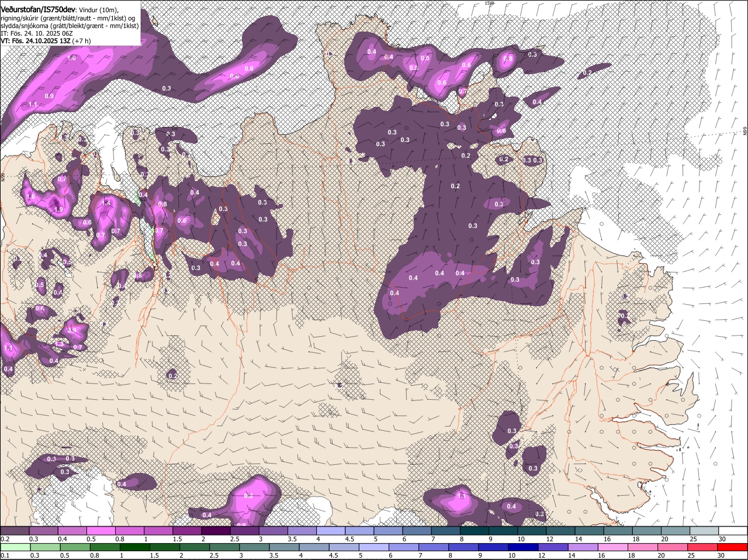Viewport: 748px width, 560px height.
Task: Click the 'Vindur (10m)' label in header
Action: 98,10
